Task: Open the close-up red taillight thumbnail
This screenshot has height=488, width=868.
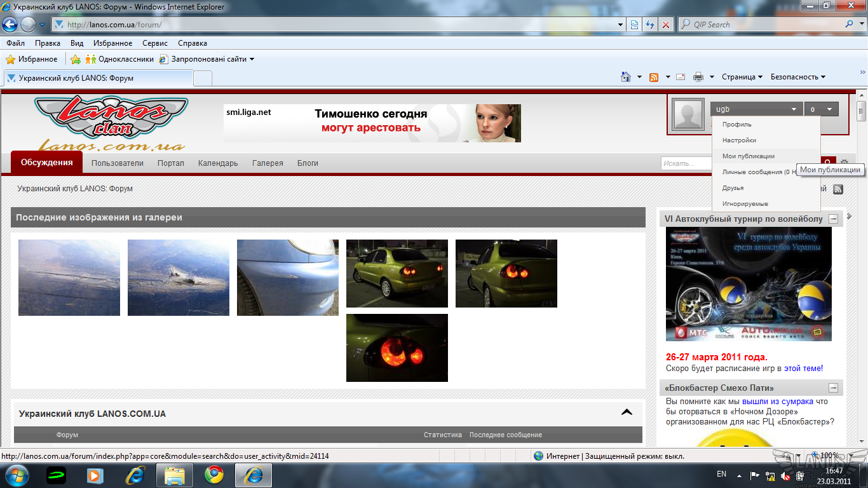Action: coord(397,348)
